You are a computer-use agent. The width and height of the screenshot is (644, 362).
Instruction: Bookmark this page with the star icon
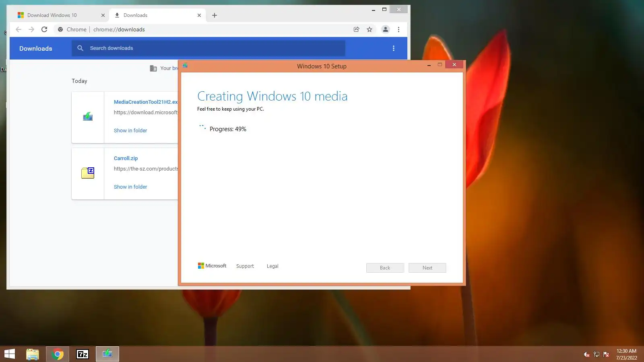pyautogui.click(x=369, y=29)
